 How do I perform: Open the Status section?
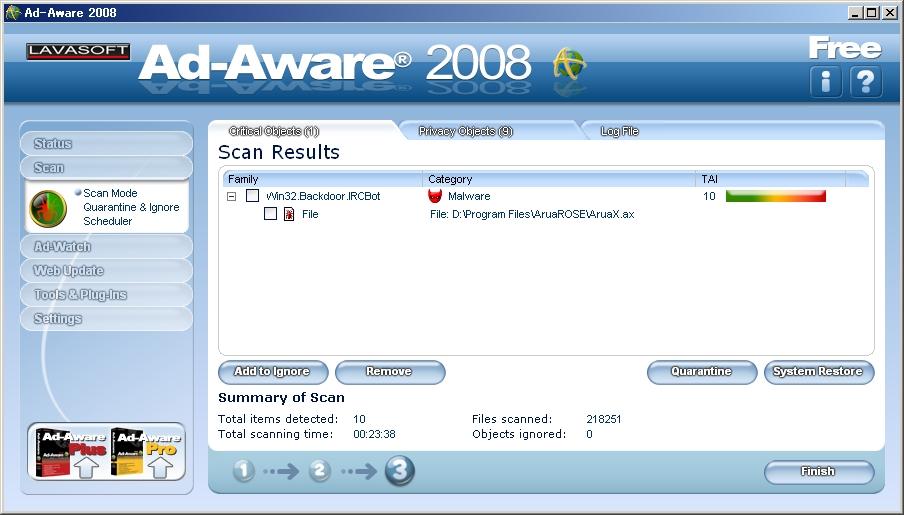pyautogui.click(x=106, y=144)
